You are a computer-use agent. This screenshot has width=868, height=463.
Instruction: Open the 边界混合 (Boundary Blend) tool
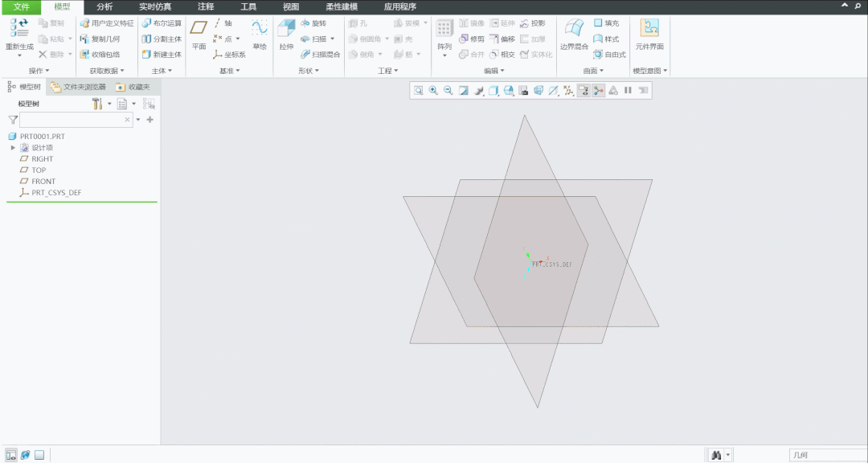coord(574,35)
